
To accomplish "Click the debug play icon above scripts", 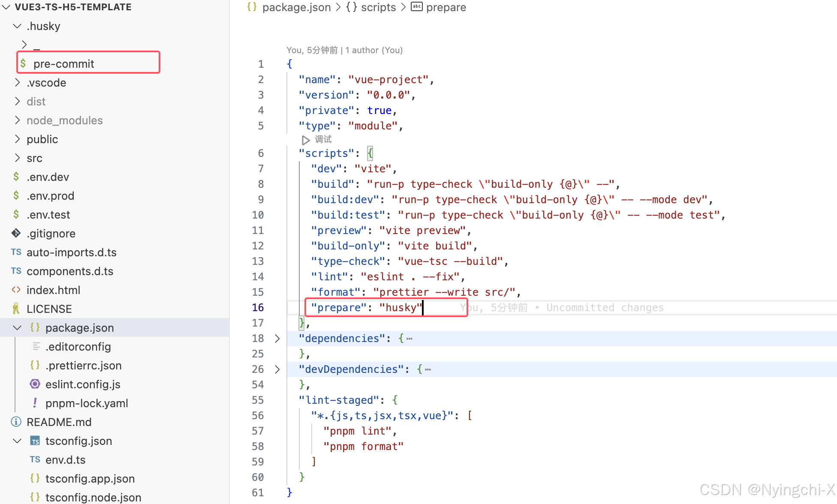I will point(305,140).
